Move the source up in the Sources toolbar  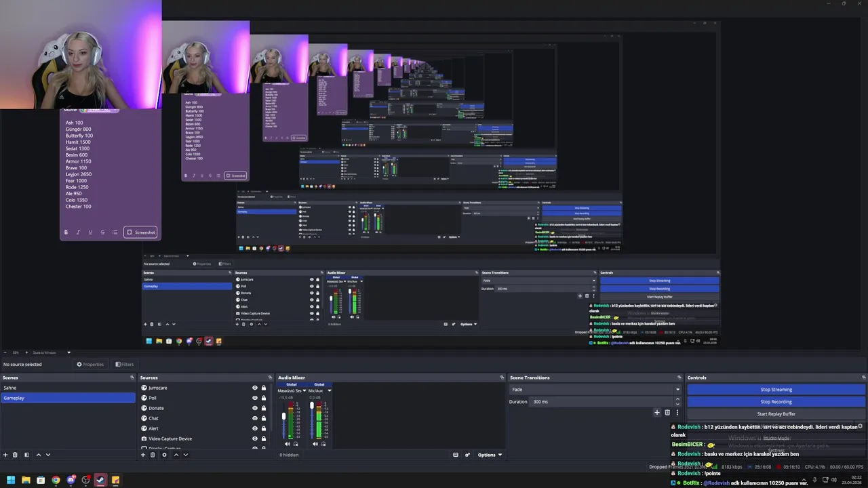pyautogui.click(x=176, y=455)
